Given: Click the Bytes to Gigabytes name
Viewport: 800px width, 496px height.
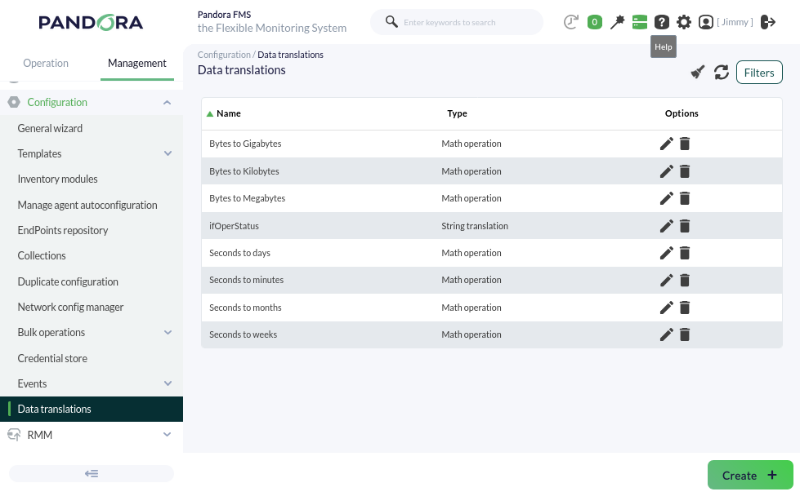Looking at the screenshot, I should 245,144.
